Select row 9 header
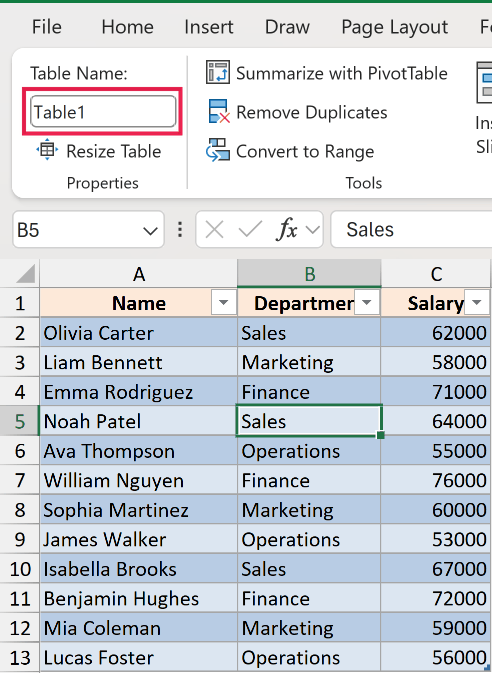 [20, 539]
